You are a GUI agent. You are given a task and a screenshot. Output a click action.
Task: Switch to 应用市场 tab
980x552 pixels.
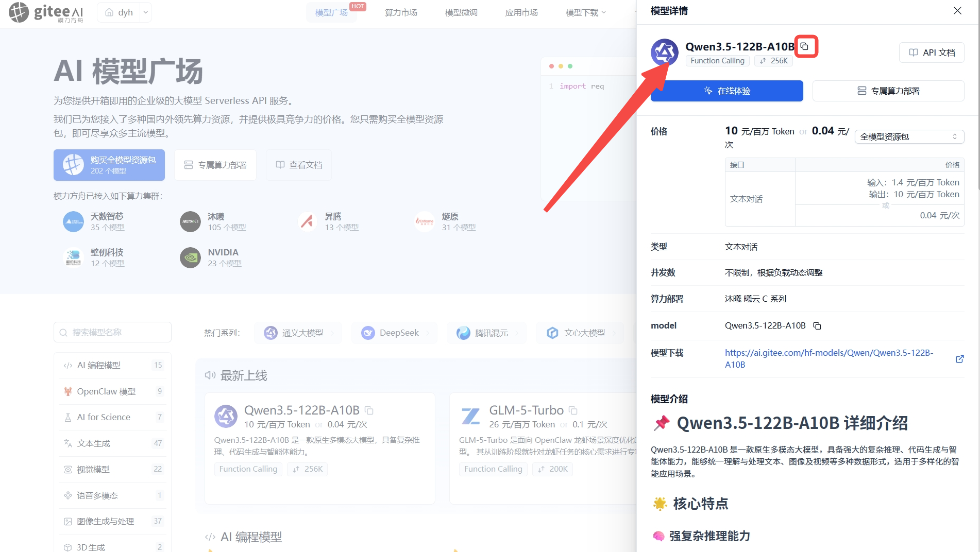click(x=521, y=12)
